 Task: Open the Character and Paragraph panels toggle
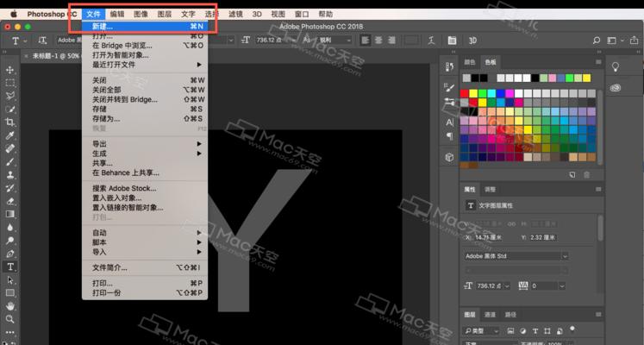coord(452,41)
